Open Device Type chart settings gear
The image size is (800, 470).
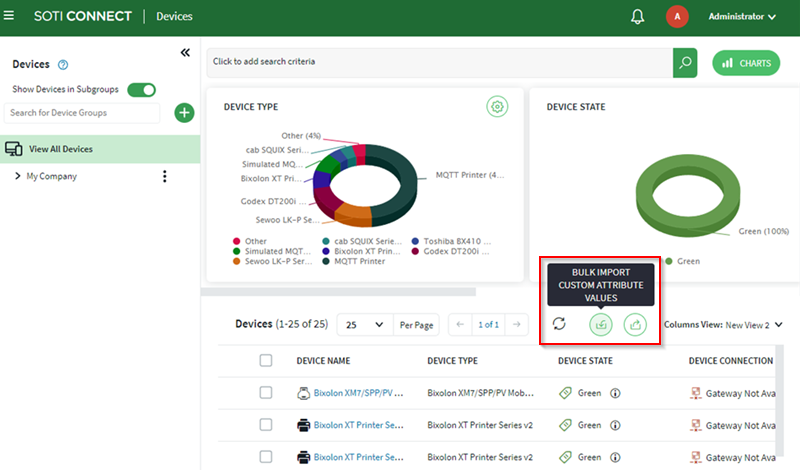[x=497, y=107]
